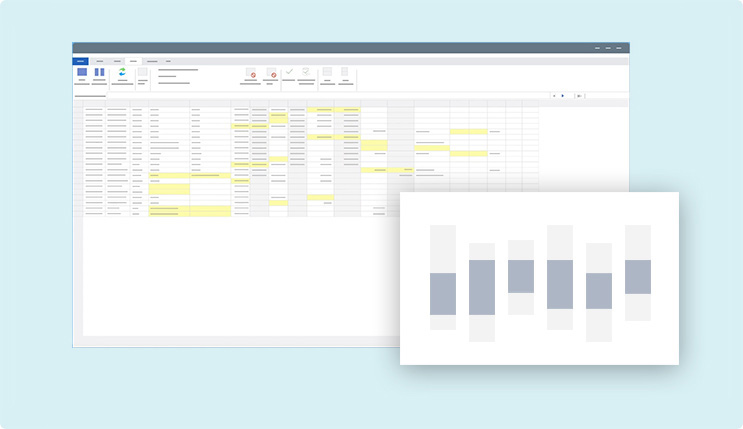
Task: Click the last gray page icon in ribbon
Action: click(x=345, y=73)
